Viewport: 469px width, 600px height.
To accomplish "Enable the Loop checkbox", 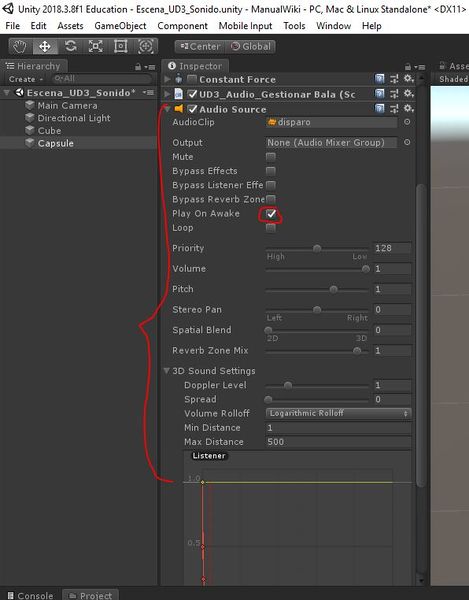I will [x=270, y=228].
